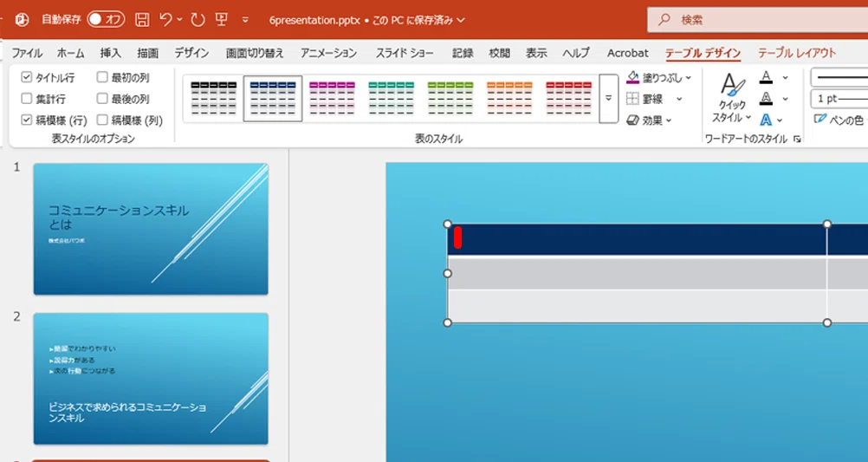
Task: Open the 記録 tab
Action: (463, 53)
